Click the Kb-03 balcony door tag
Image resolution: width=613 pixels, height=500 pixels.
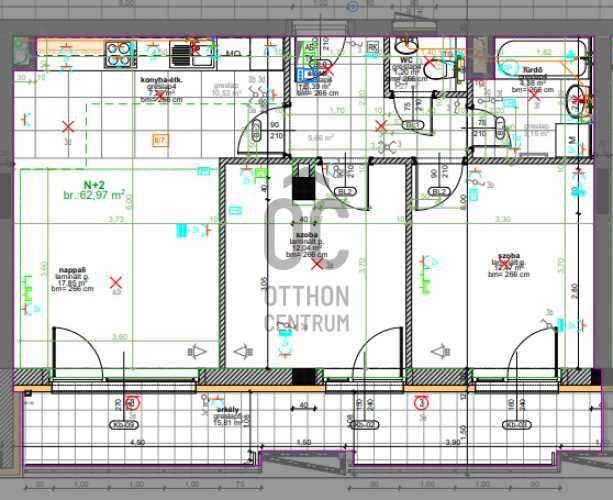[x=516, y=425]
